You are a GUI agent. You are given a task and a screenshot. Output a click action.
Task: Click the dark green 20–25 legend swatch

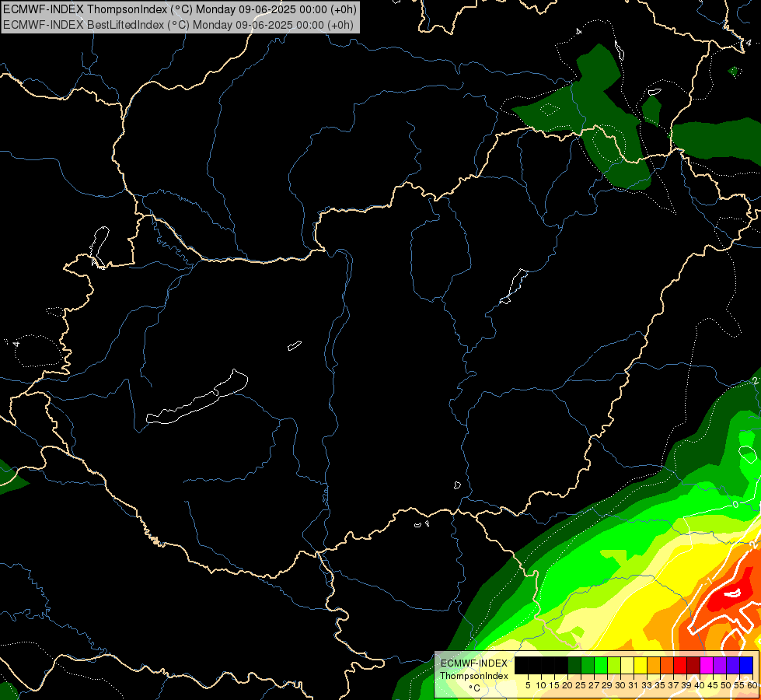coord(574,665)
